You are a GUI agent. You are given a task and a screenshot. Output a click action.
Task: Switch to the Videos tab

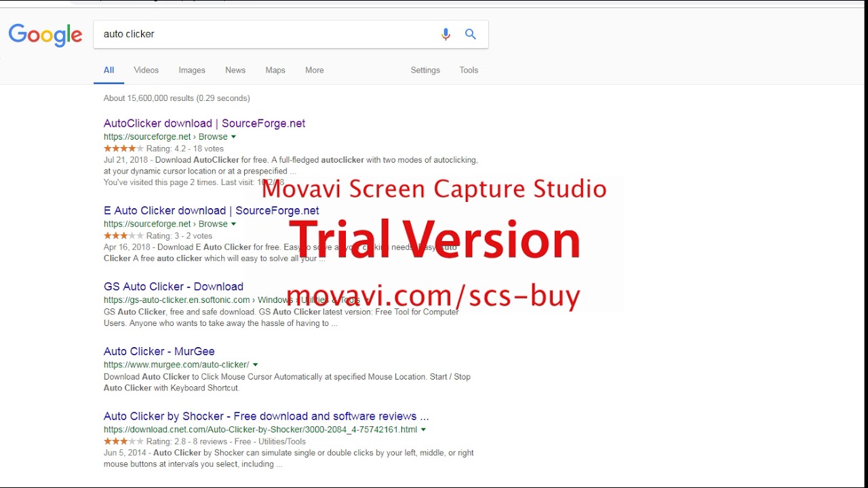tap(146, 70)
